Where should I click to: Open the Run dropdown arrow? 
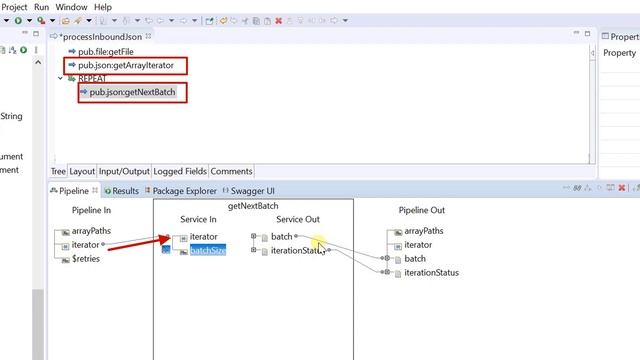[x=29, y=20]
